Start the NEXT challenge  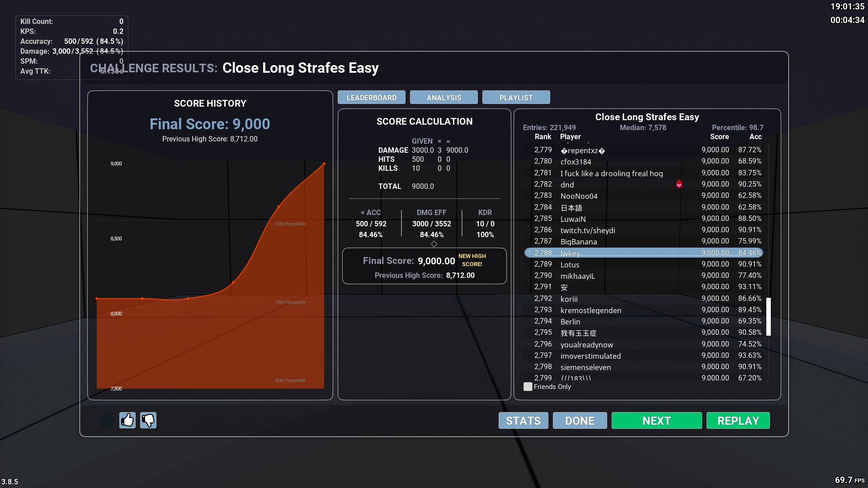point(657,421)
